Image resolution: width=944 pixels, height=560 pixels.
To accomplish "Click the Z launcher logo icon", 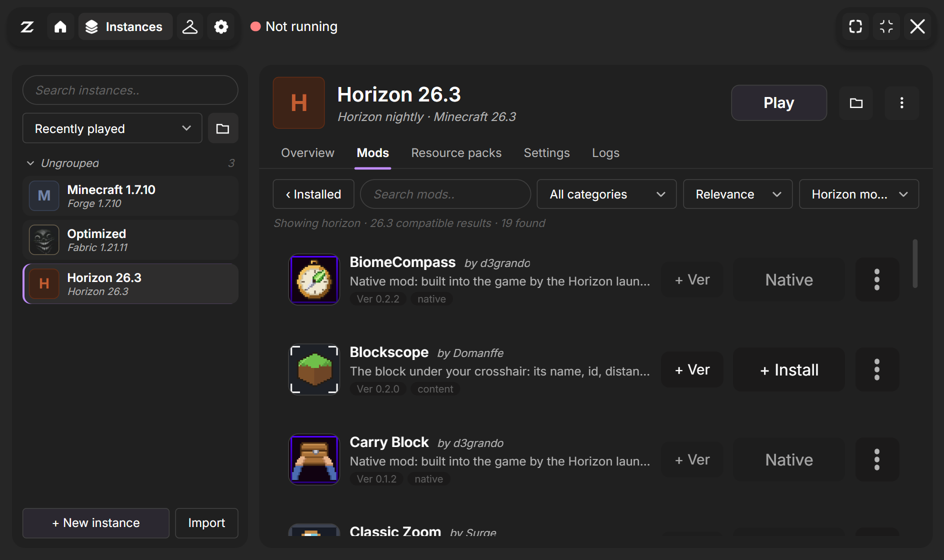I will [27, 26].
